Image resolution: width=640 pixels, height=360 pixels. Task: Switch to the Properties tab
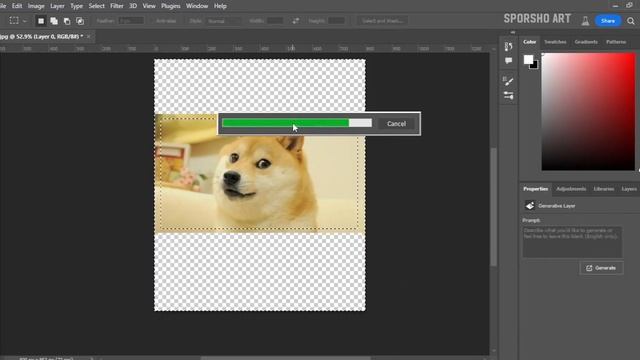click(536, 189)
